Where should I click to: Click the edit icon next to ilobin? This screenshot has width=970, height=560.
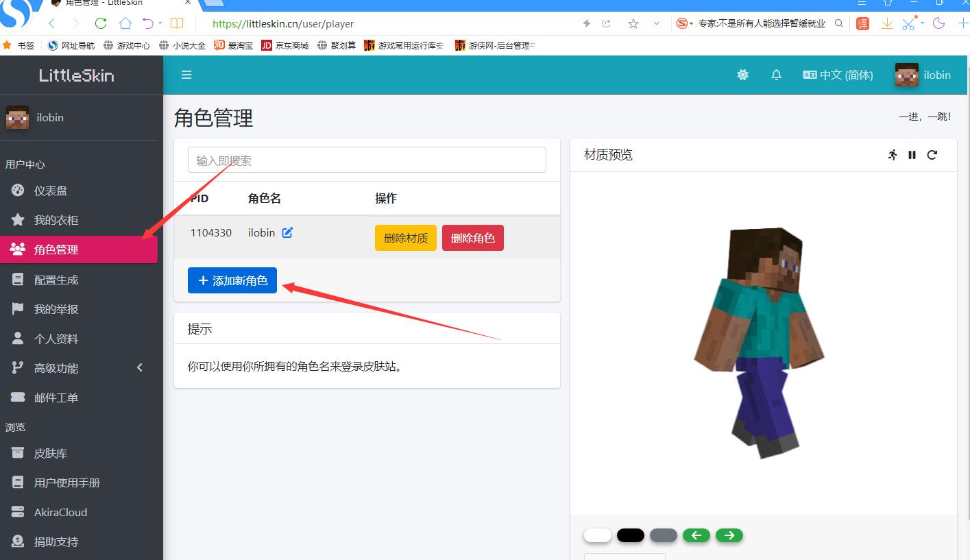click(x=287, y=232)
